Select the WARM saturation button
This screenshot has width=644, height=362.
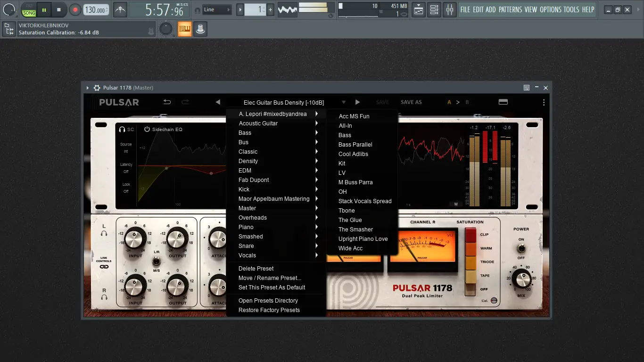(471, 248)
